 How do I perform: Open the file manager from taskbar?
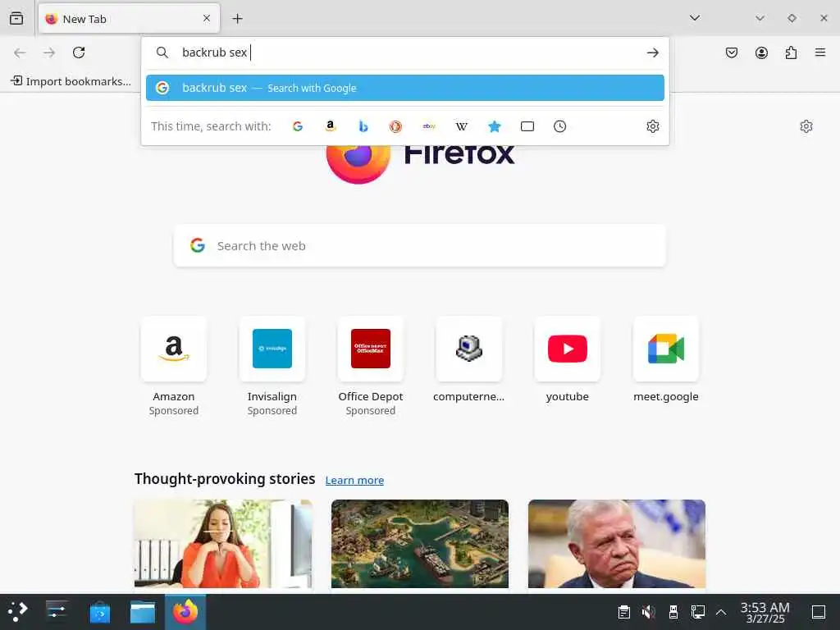point(143,612)
